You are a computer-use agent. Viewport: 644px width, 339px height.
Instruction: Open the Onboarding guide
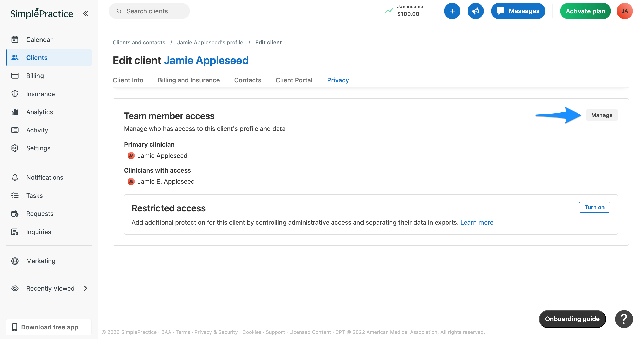point(572,319)
